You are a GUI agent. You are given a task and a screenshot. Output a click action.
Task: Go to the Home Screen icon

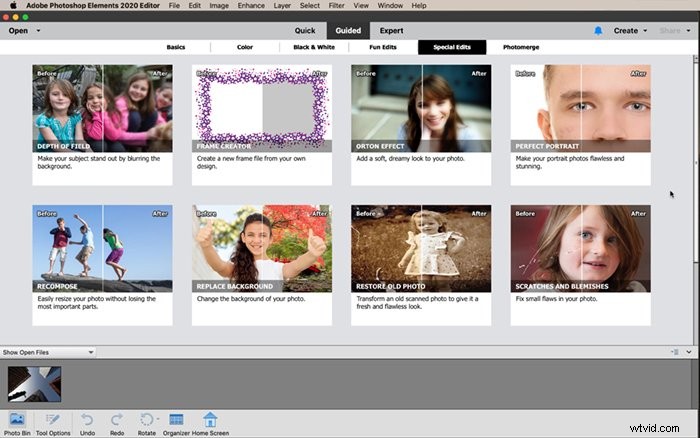[210, 421]
